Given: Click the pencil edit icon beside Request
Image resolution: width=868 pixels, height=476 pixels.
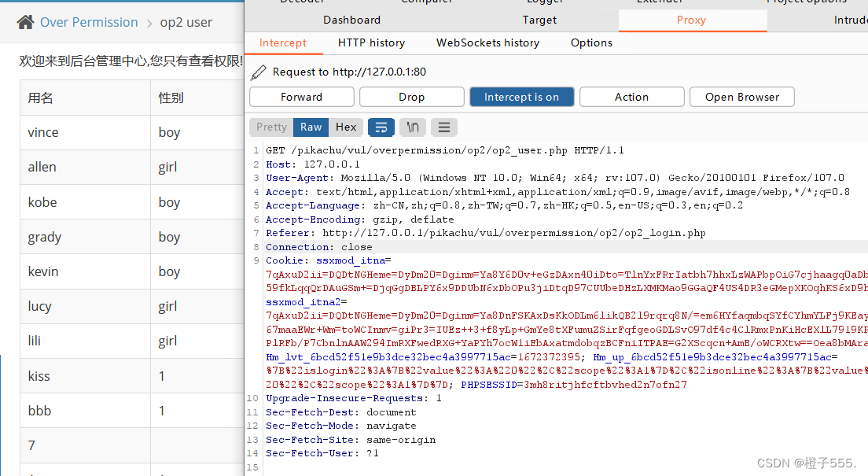Looking at the screenshot, I should 259,72.
